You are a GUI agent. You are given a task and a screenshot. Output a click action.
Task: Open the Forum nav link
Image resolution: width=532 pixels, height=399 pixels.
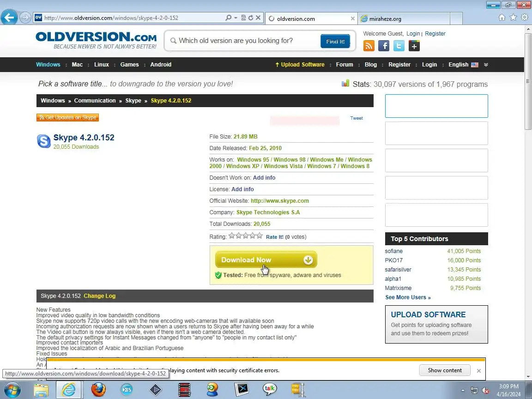345,65
